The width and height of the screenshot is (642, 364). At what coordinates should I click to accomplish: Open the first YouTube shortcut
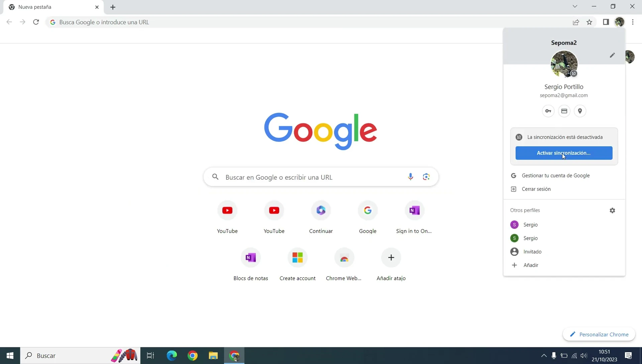point(227,217)
